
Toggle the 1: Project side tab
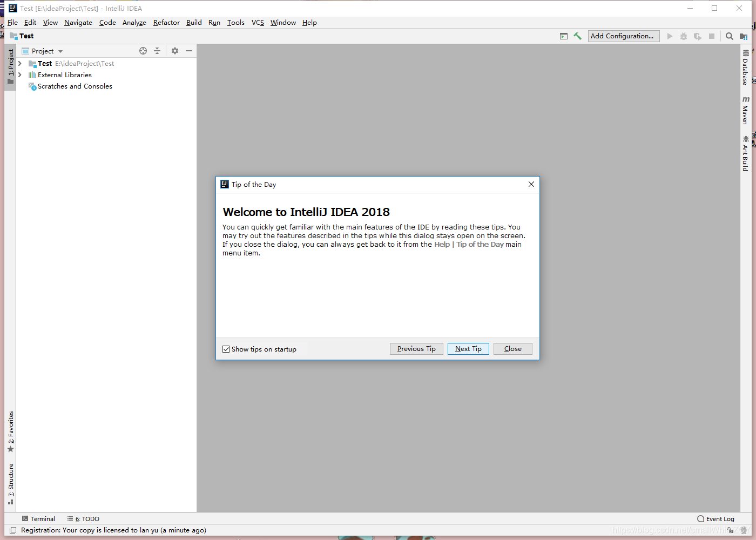pyautogui.click(x=10, y=66)
